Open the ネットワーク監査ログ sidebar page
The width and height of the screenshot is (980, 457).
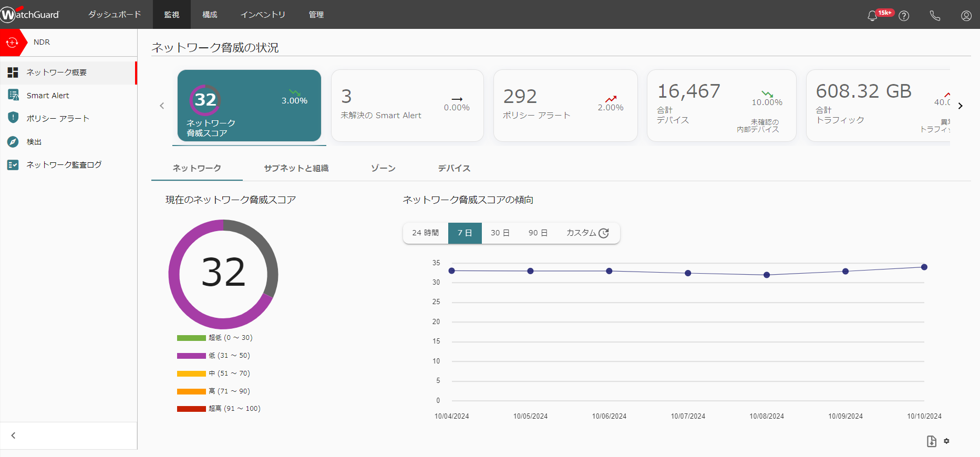point(68,165)
